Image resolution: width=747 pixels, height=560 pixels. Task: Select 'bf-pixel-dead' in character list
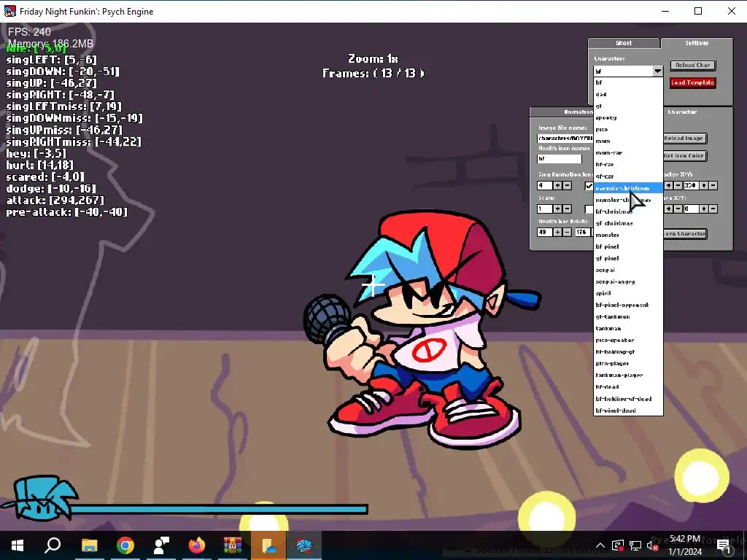[x=628, y=411]
